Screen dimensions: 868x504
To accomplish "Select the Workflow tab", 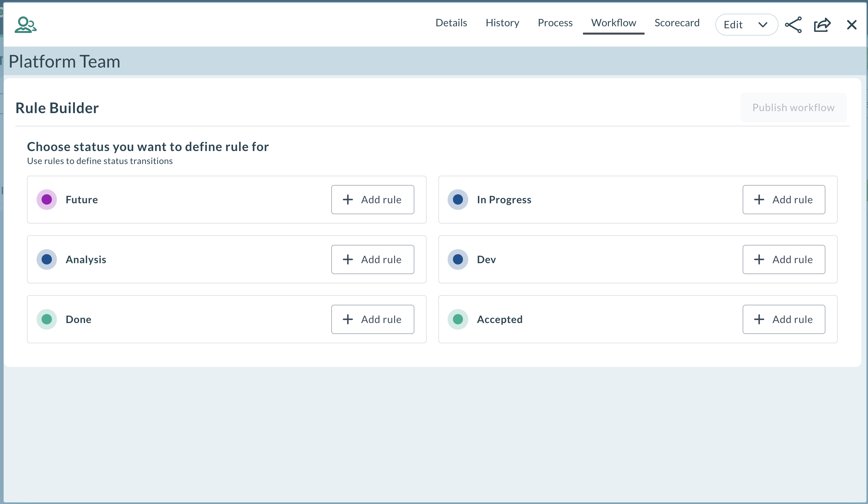I will pos(614,23).
